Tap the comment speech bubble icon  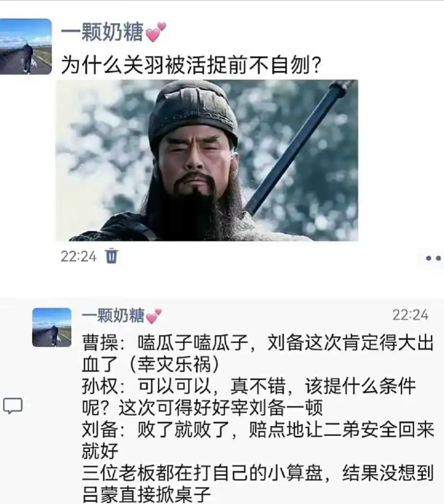point(13,406)
